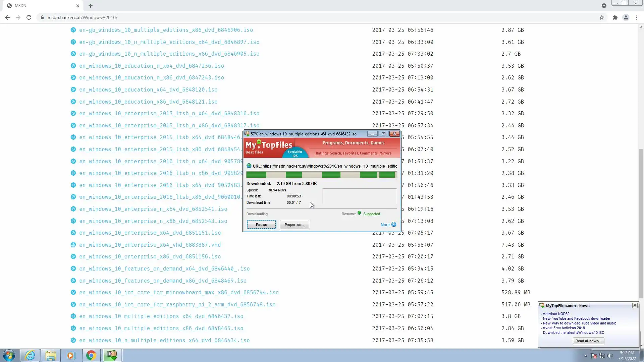Bookmark this page with the star icon
Image resolution: width=644 pixels, height=362 pixels.
click(602, 17)
